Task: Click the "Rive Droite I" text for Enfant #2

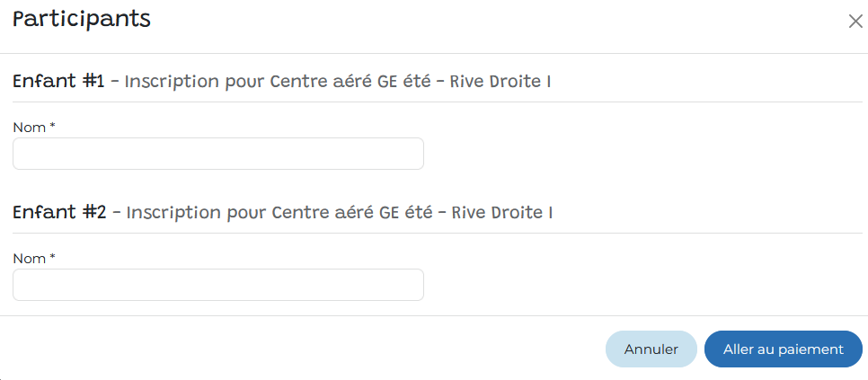Action: click(x=501, y=213)
